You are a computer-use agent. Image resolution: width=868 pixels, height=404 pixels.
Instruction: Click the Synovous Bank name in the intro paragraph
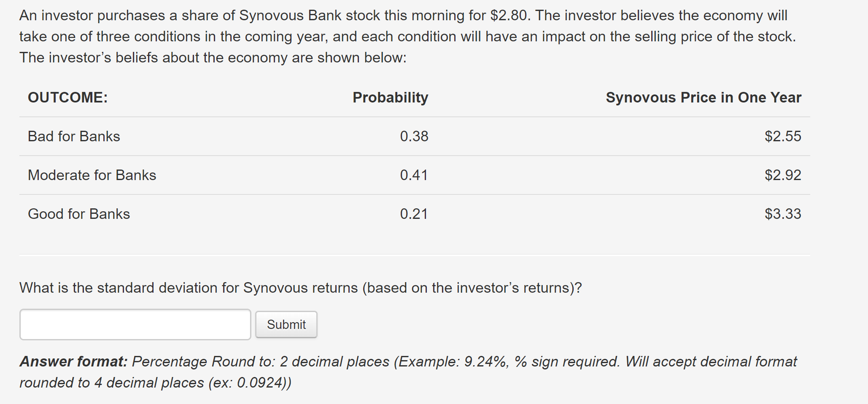coord(290,15)
